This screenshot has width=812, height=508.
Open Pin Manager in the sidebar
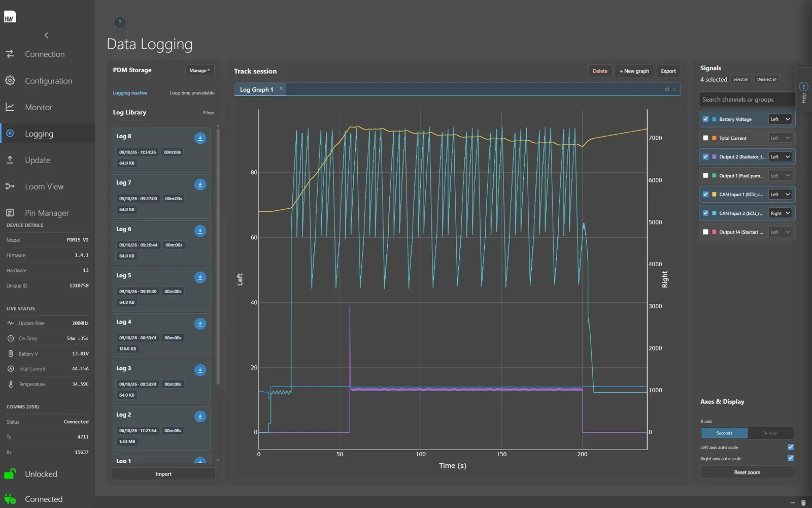pos(47,213)
